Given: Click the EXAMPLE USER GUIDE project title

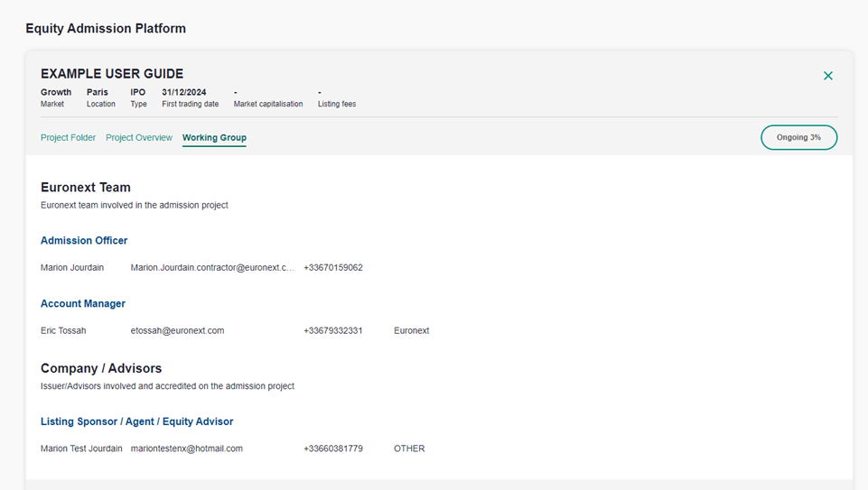Looking at the screenshot, I should point(112,74).
